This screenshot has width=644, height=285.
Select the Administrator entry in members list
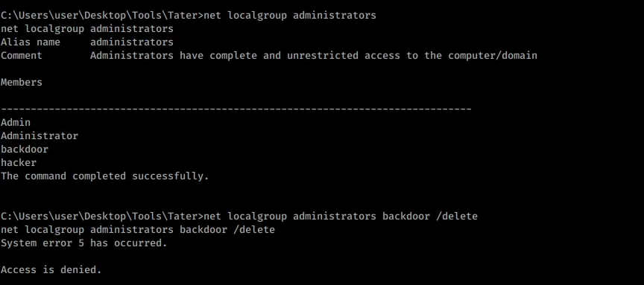40,135
